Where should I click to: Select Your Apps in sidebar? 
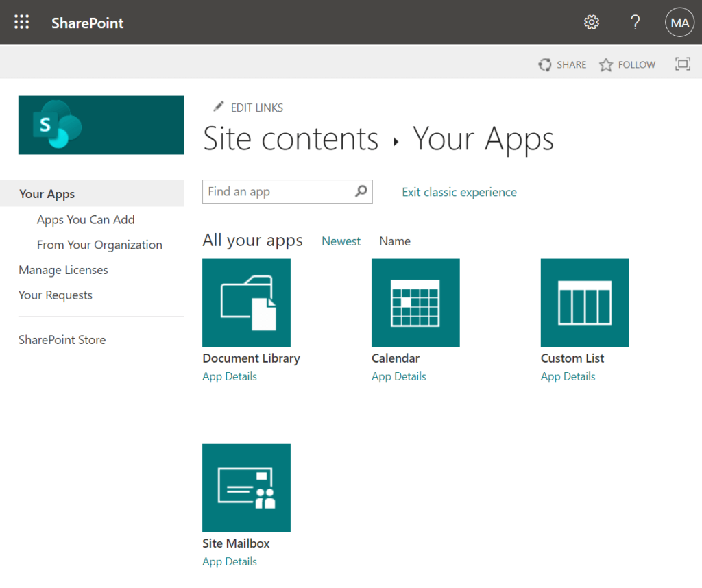tap(92, 193)
